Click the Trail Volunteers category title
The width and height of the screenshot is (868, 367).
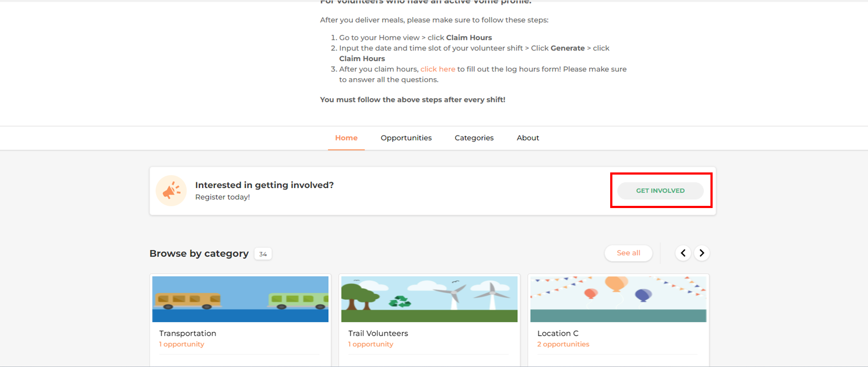(378, 333)
